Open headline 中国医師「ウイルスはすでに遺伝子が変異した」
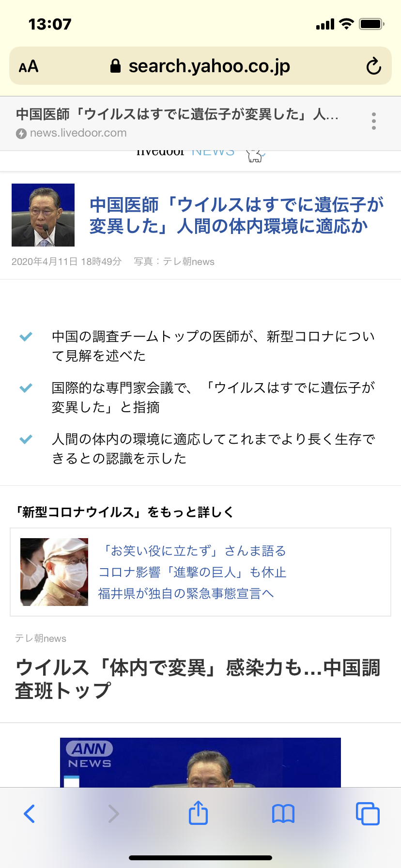 click(236, 215)
